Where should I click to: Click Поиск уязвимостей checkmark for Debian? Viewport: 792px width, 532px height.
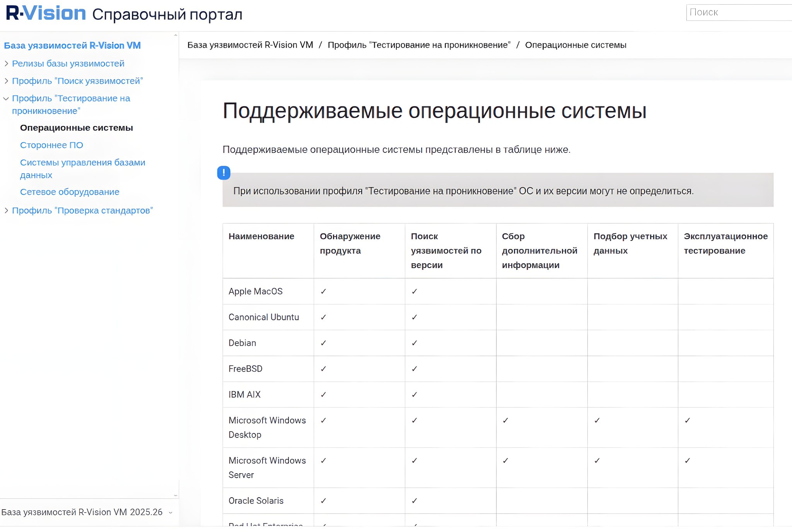pos(415,343)
